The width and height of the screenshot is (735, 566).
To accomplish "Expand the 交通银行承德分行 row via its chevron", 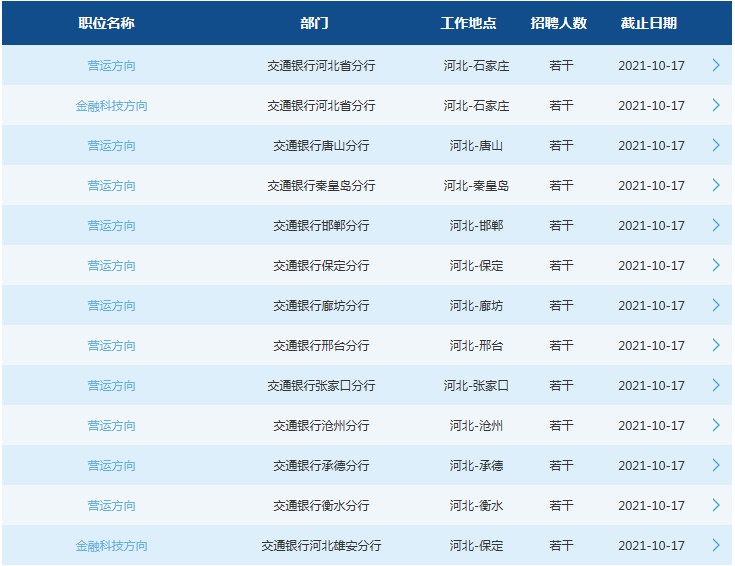I will 716,465.
